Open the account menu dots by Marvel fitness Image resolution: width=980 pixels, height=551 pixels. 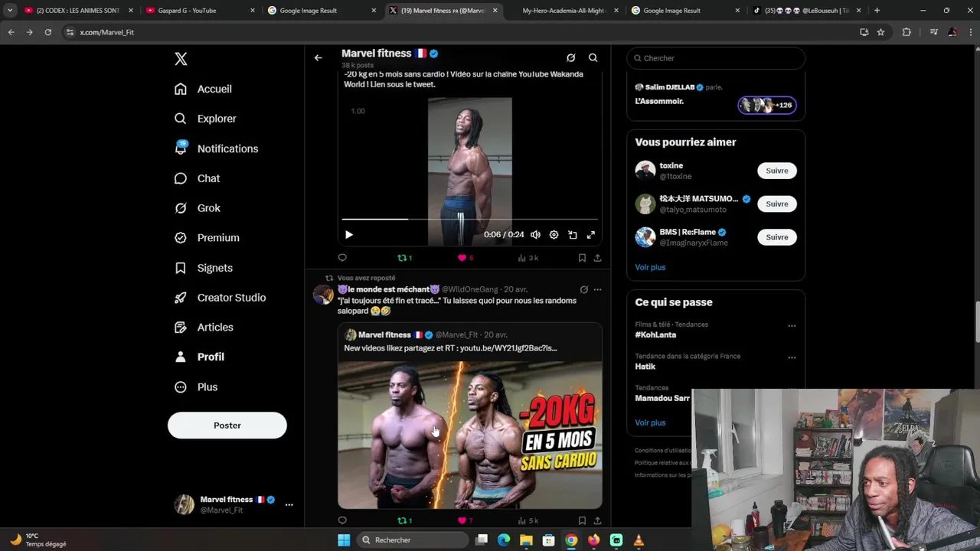point(289,505)
